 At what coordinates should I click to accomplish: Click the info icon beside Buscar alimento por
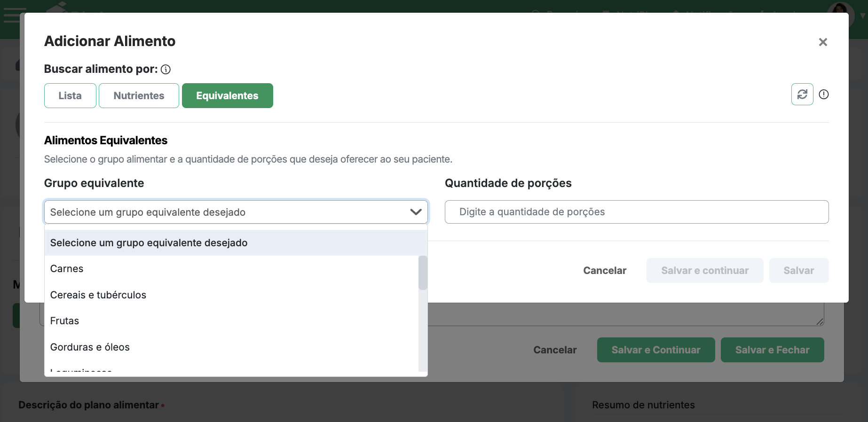point(166,70)
